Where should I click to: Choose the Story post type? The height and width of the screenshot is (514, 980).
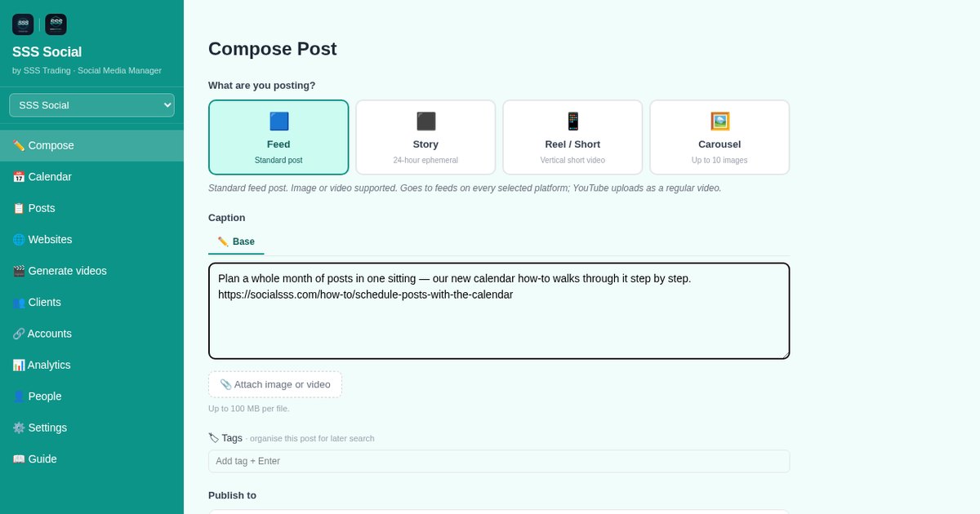pos(425,137)
